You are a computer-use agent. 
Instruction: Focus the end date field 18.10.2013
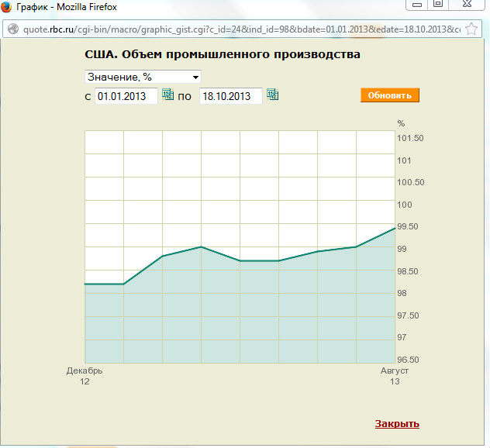231,96
